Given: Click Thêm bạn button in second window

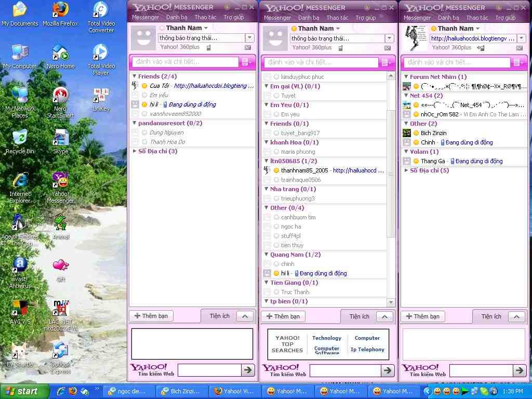Looking at the screenshot, I should click(x=283, y=316).
